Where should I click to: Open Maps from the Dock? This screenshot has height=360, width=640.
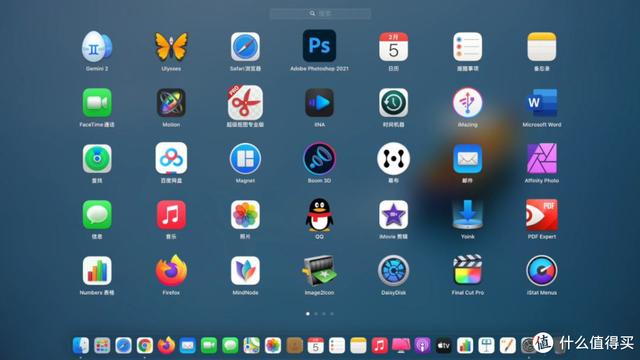251,346
